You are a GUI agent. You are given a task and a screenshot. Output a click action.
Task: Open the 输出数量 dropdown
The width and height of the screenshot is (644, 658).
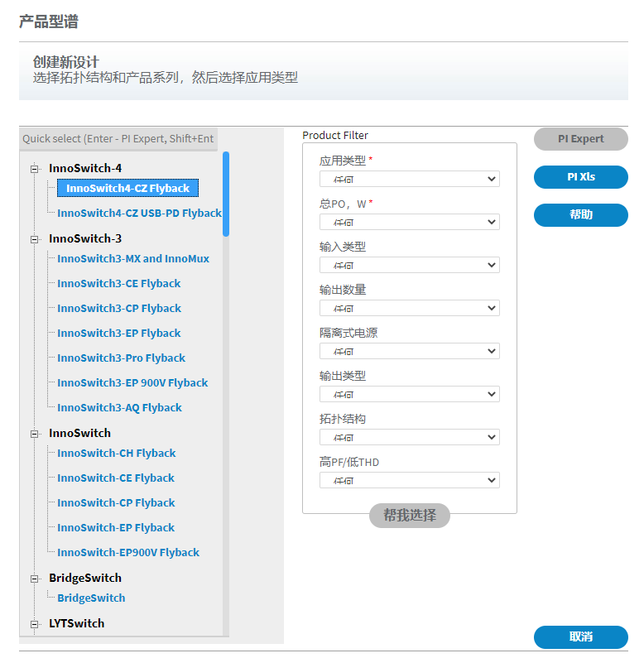click(x=409, y=309)
